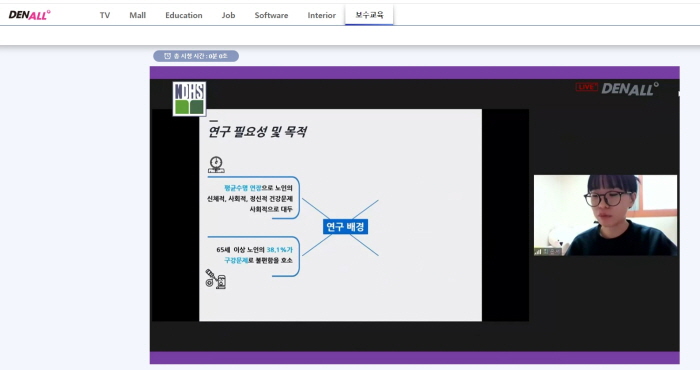Viewport: 700px width, 370px height.
Task: Click the DENALL watermark in video
Action: (x=629, y=89)
